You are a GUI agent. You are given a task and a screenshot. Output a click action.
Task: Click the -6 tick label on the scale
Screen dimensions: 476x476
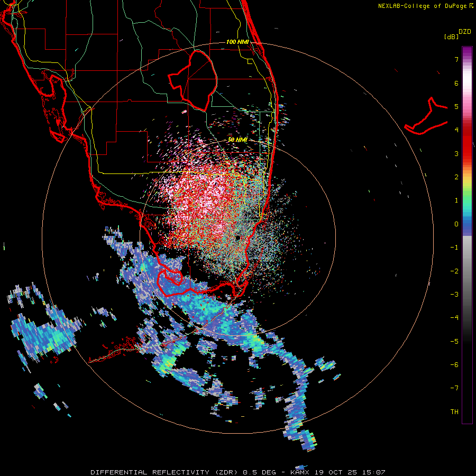click(454, 365)
